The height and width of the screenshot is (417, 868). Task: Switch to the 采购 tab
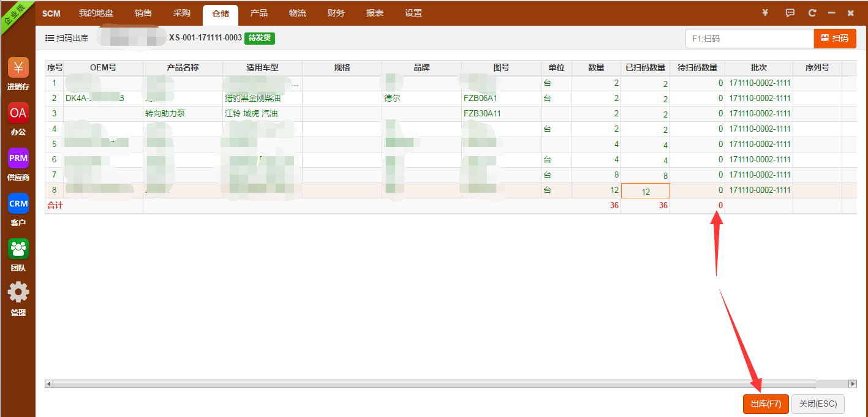coord(182,13)
